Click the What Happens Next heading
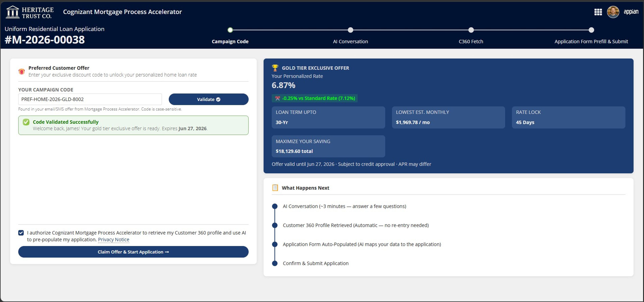 click(x=306, y=188)
